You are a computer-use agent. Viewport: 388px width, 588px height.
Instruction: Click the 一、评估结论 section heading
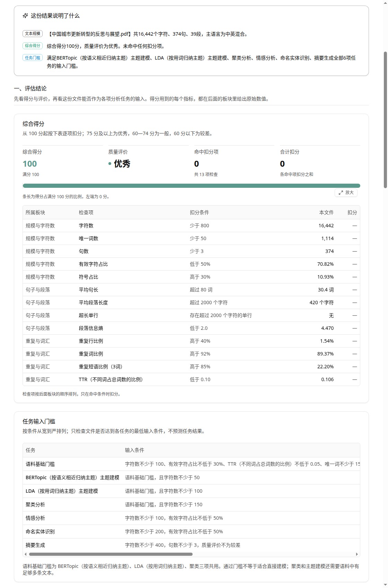click(x=30, y=88)
